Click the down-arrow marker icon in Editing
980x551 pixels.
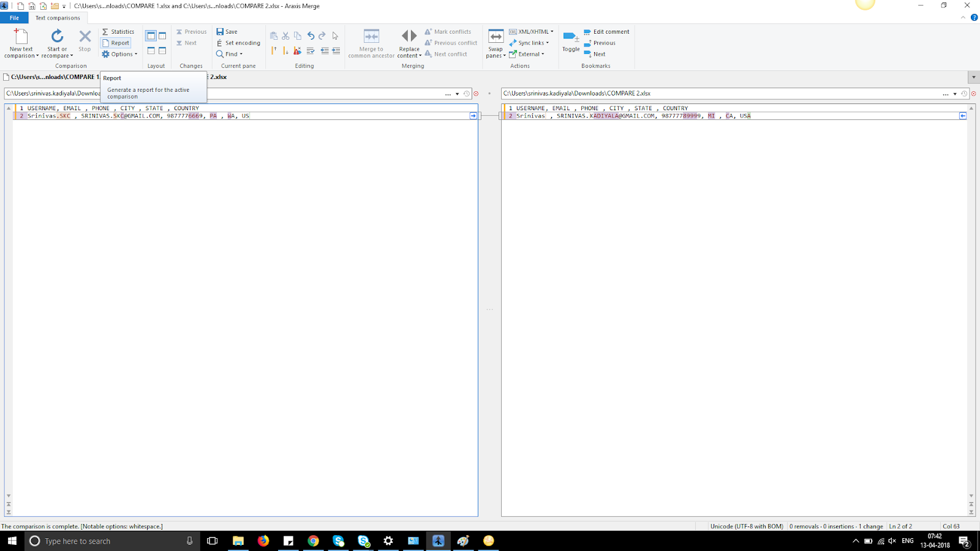pos(285,51)
